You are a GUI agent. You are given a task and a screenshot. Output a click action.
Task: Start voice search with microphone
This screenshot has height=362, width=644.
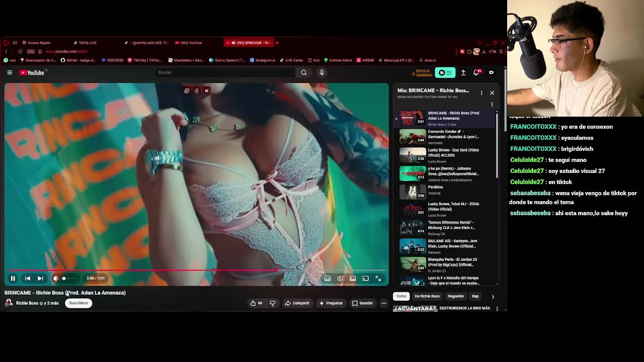[322, 72]
